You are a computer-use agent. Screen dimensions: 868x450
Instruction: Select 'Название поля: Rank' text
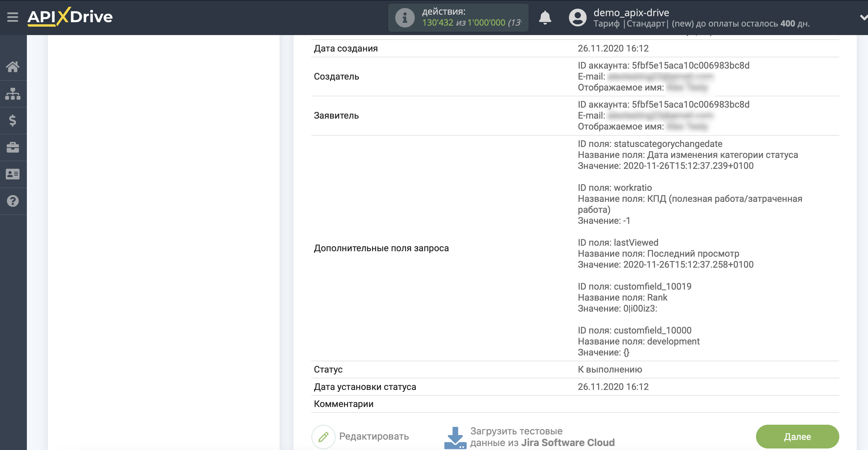622,298
